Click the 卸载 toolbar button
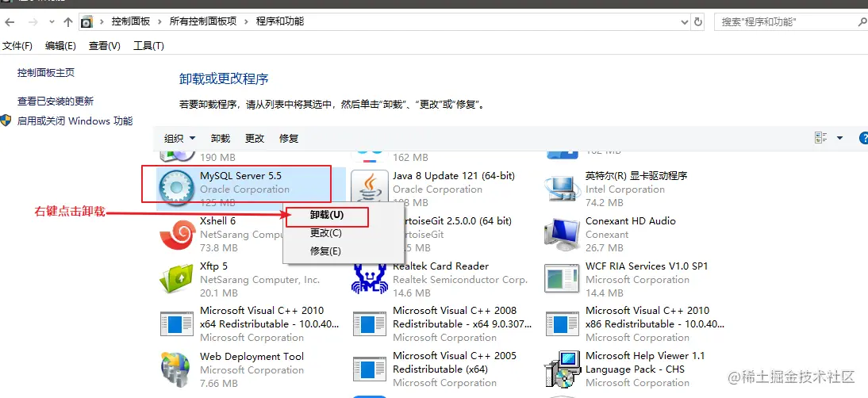The width and height of the screenshot is (868, 398). coord(221,138)
